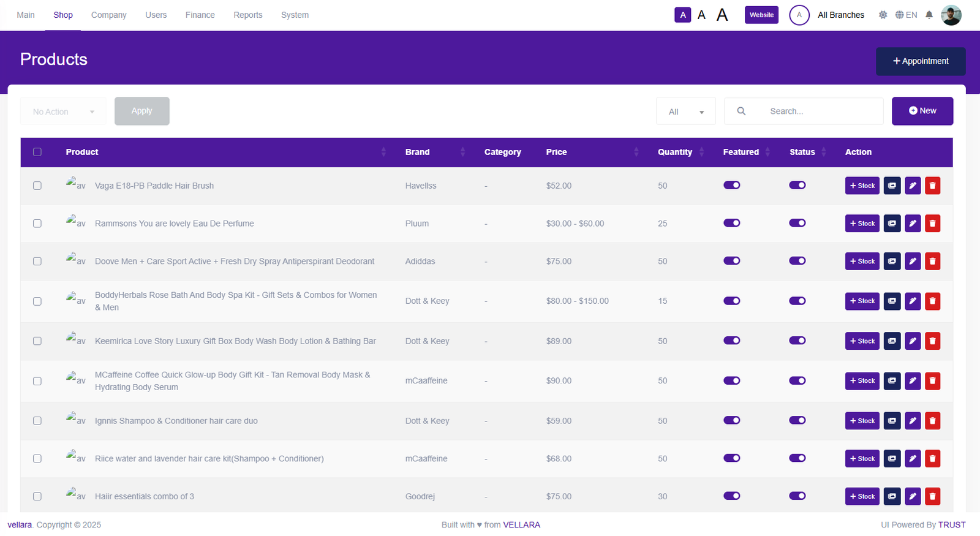Open the No Action bulk dropdown
The image size is (980, 536).
[x=63, y=111]
